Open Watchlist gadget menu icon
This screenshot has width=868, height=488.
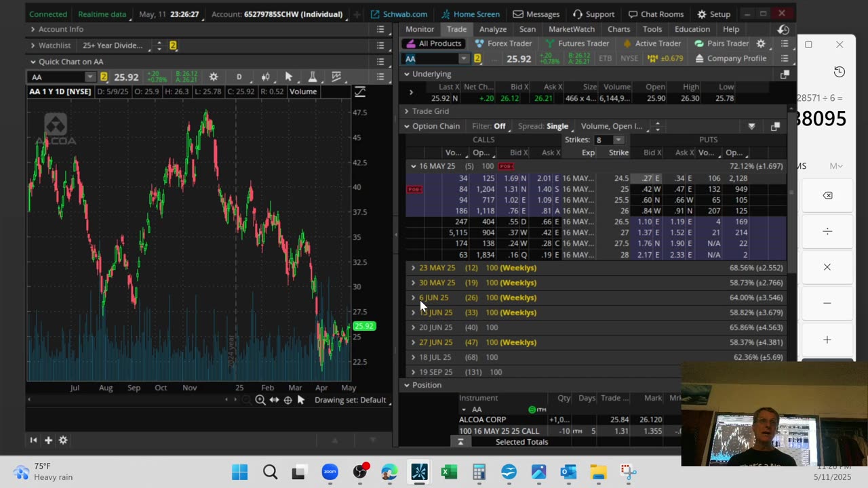pos(380,45)
